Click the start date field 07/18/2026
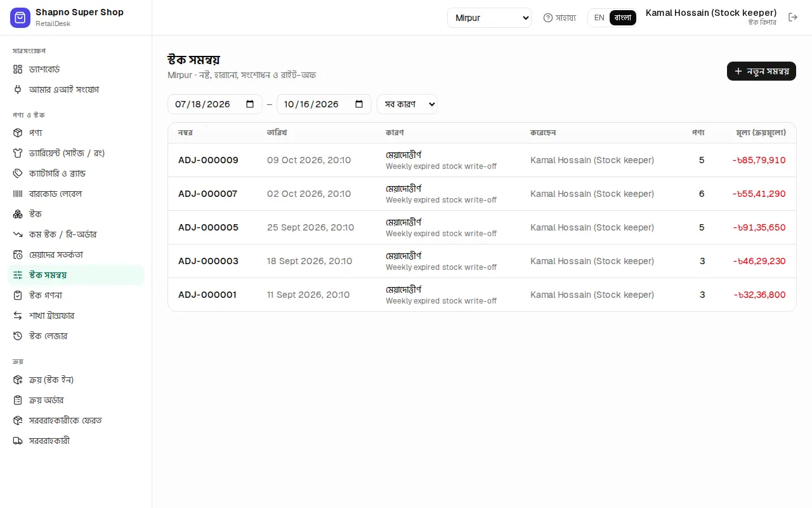 point(215,104)
